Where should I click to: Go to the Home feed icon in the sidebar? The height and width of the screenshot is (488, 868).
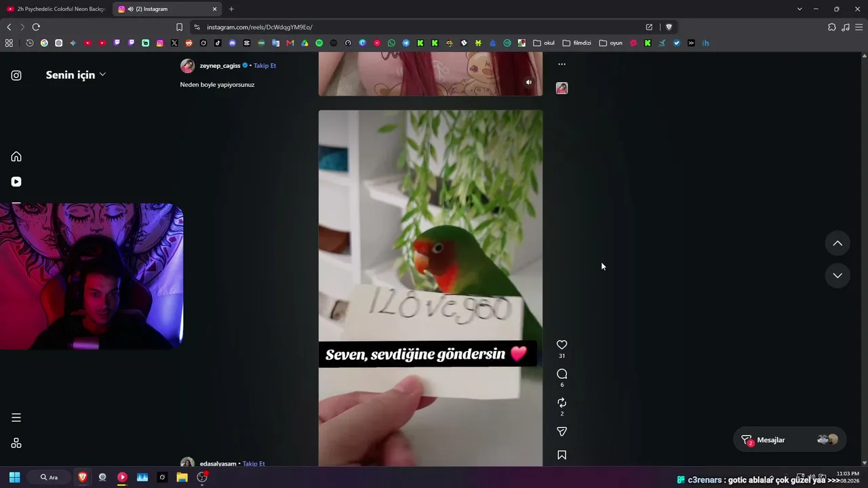tap(16, 157)
